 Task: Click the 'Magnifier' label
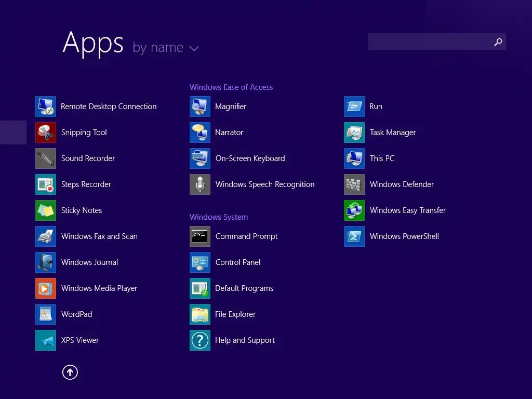231,107
